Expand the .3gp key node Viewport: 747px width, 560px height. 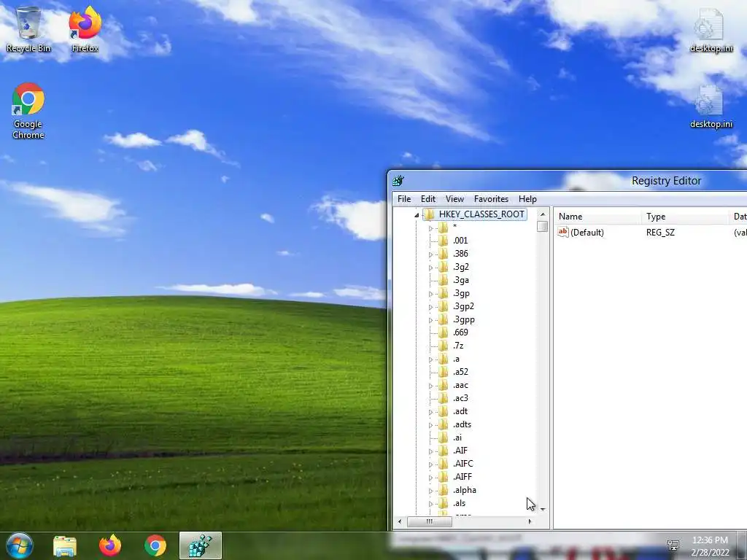pyautogui.click(x=430, y=295)
